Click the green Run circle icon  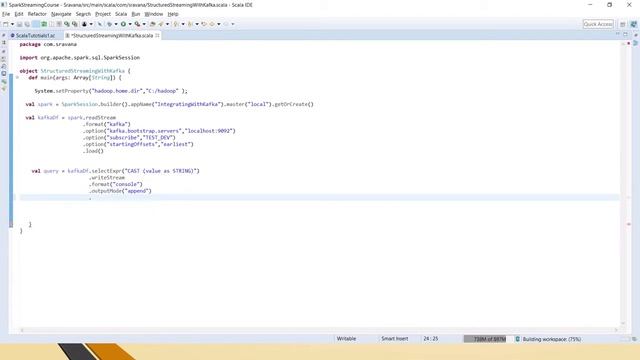click(x=123, y=24)
